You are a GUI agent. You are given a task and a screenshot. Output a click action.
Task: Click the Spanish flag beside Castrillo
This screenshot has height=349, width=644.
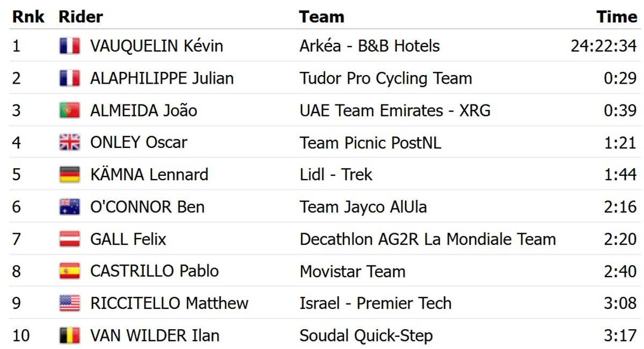coord(70,271)
